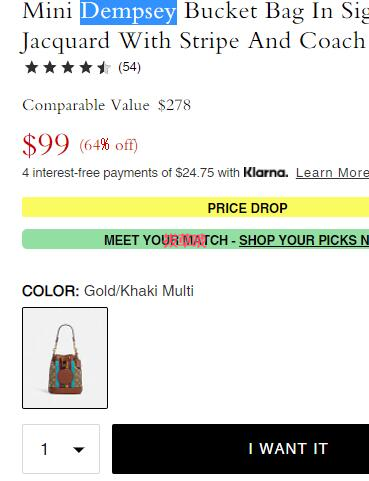Click the Comparable Value $278 text
This screenshot has width=369, height=481.
[107, 105]
